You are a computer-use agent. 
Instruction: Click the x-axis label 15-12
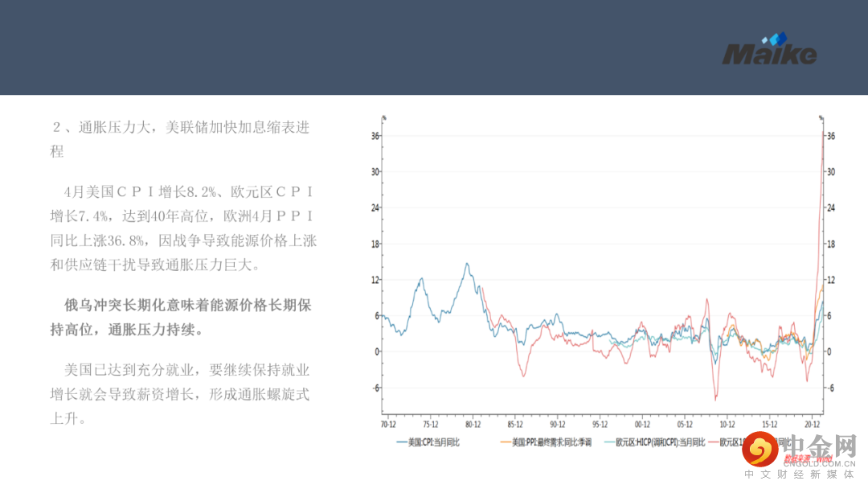(x=769, y=425)
